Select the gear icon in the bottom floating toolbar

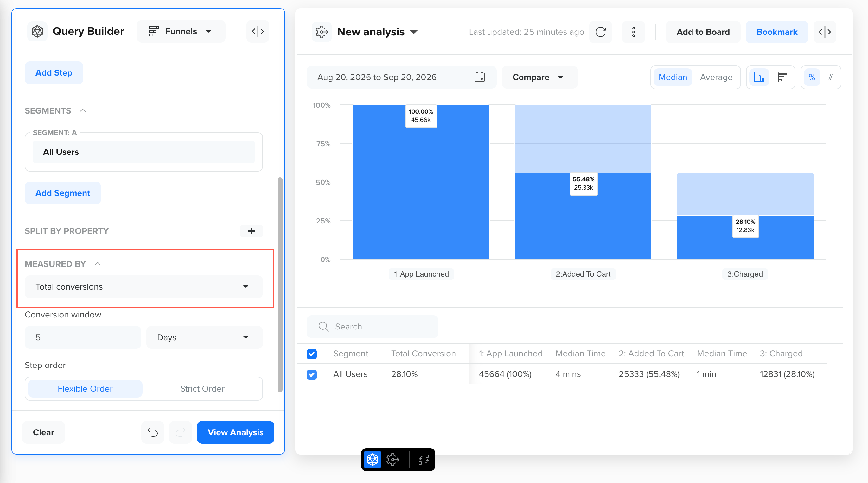point(393,460)
